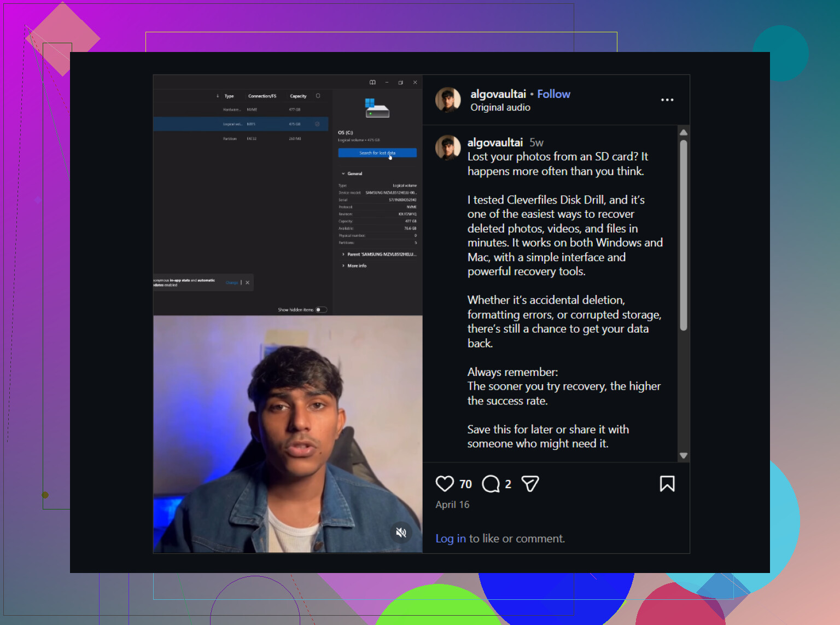840x625 pixels.
Task: Unmute the video with the speaker icon
Action: [x=401, y=533]
